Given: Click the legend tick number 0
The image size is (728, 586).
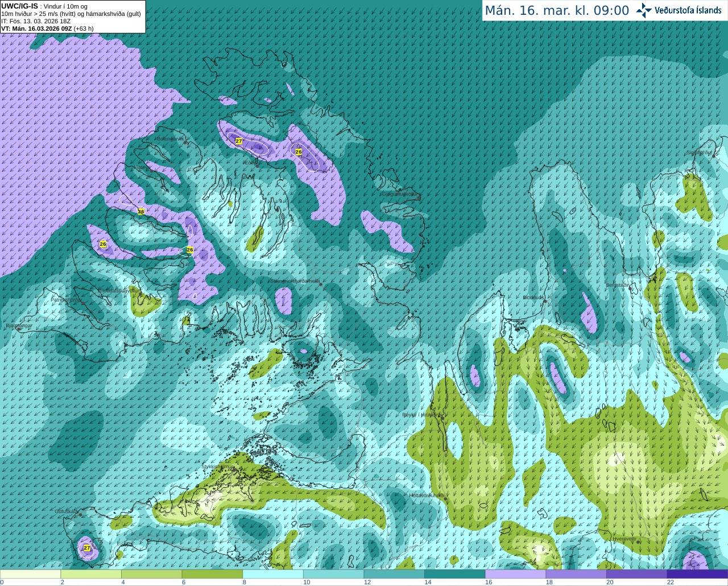Looking at the screenshot, I should click(2, 582).
